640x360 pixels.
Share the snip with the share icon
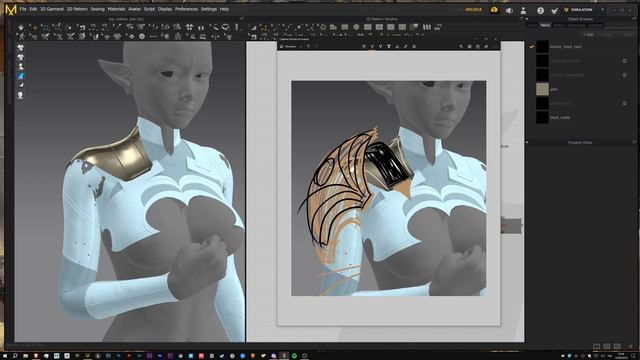[x=487, y=47]
